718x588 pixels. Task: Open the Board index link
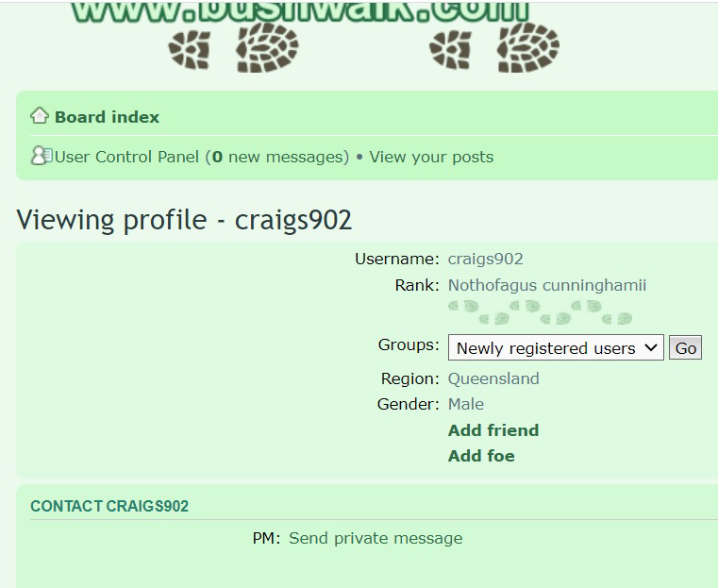click(108, 117)
